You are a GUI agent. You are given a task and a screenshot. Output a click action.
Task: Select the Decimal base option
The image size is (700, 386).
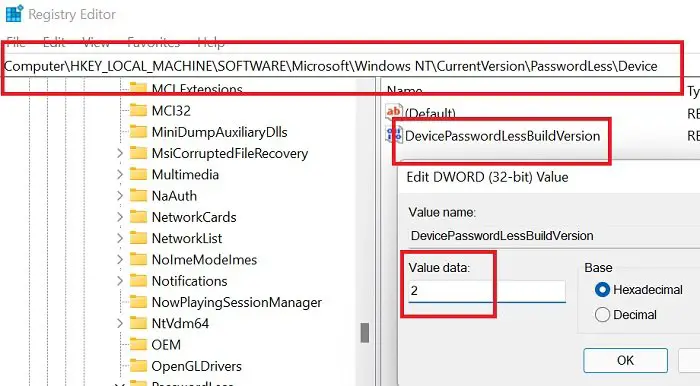(602, 315)
